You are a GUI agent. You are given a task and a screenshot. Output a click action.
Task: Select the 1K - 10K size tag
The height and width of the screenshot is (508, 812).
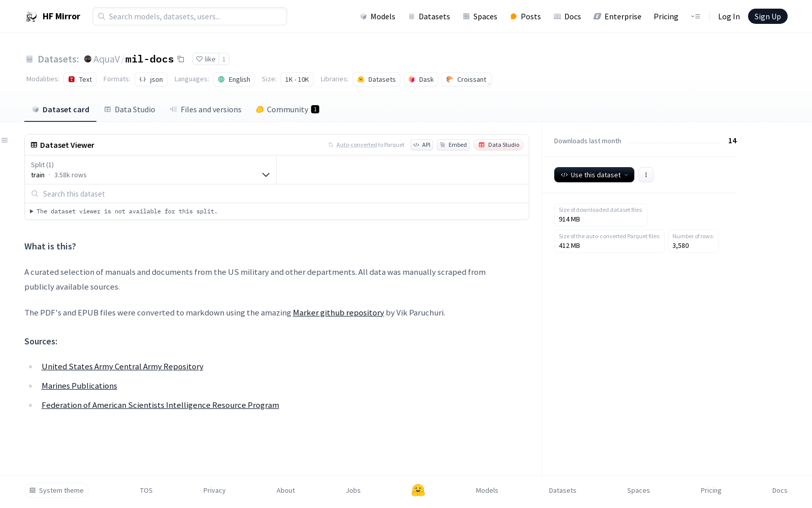pos(297,79)
